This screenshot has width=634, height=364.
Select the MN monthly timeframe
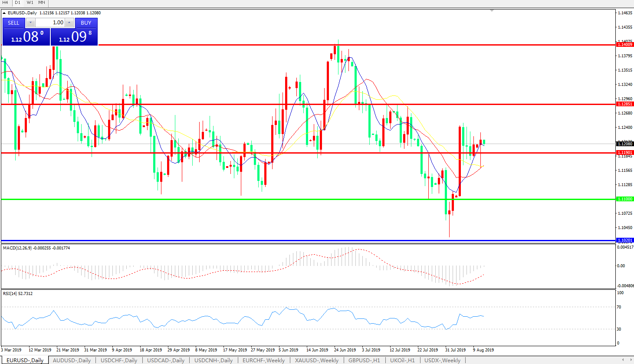[42, 3]
